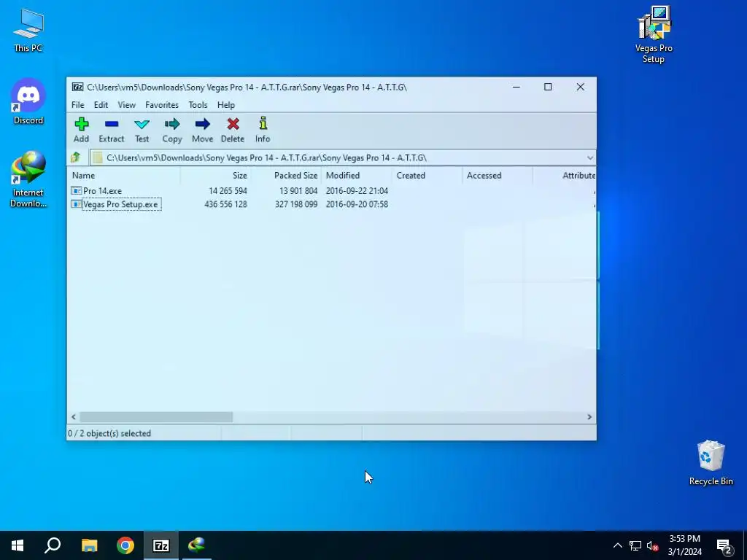
Task: Select Vegas Pro Setup desktop icon
Action: [x=654, y=34]
